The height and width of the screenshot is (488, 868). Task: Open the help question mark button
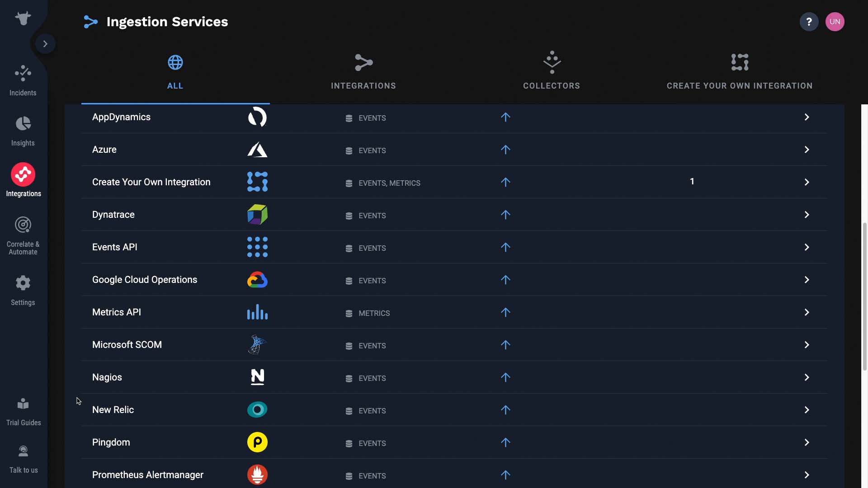[809, 22]
